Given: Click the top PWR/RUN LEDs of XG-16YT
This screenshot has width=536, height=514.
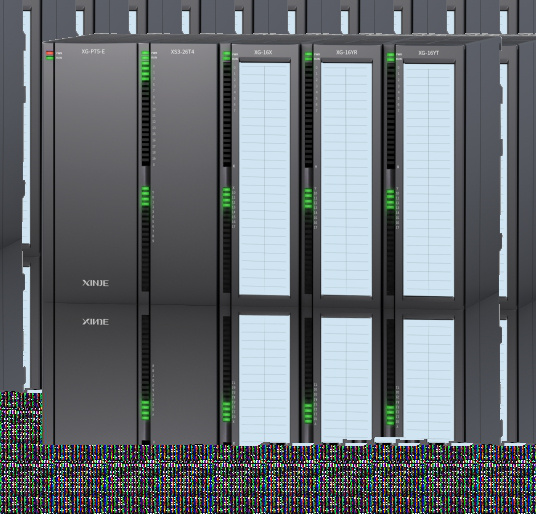Looking at the screenshot, I should click(x=391, y=57).
